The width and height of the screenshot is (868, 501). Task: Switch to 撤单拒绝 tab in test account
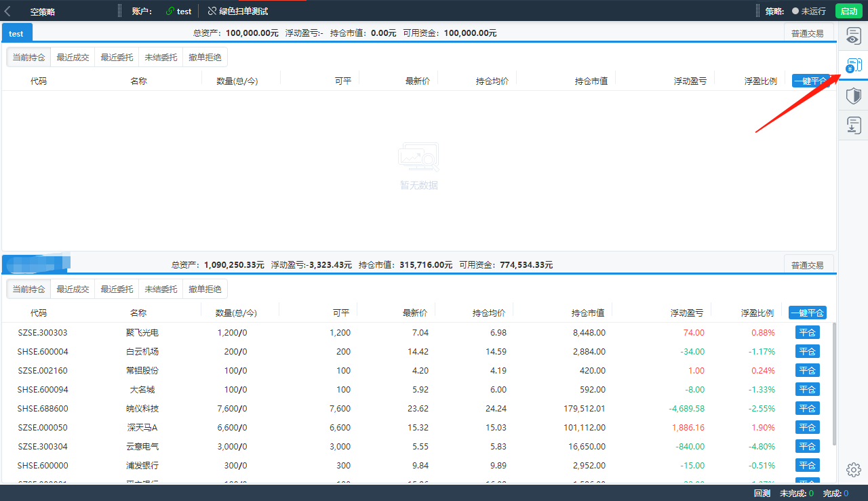(x=205, y=58)
